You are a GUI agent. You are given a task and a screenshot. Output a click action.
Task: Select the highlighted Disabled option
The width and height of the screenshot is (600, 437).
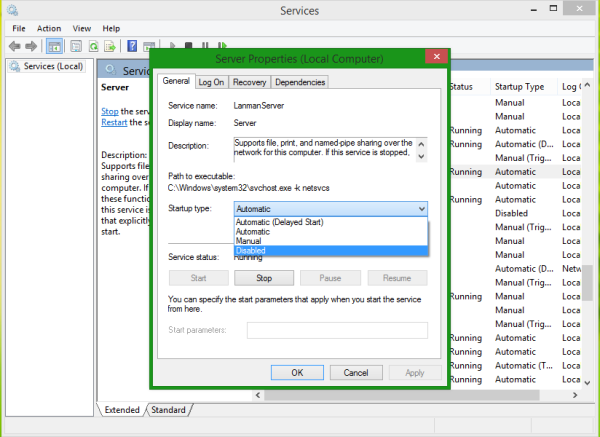(331, 251)
